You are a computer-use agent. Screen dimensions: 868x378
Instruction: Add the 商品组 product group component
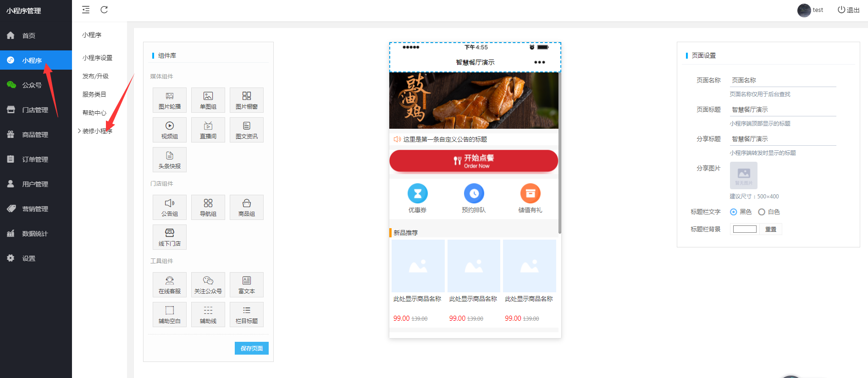pyautogui.click(x=247, y=207)
